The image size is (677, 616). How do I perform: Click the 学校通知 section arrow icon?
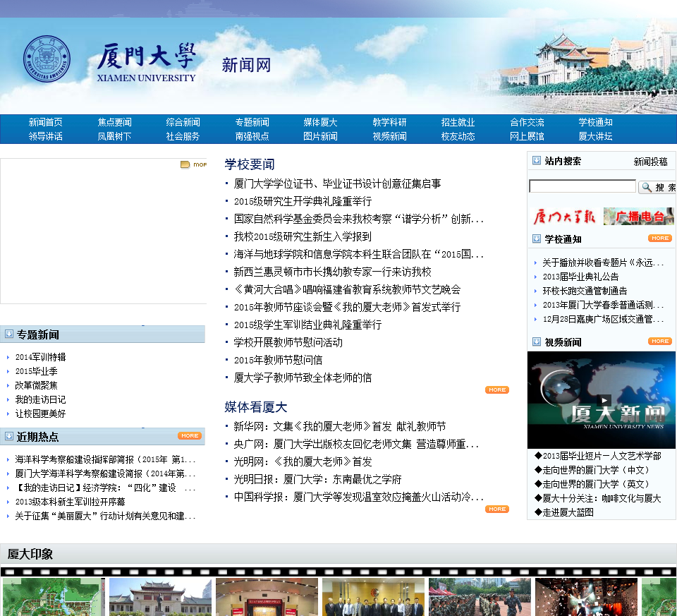(536, 239)
